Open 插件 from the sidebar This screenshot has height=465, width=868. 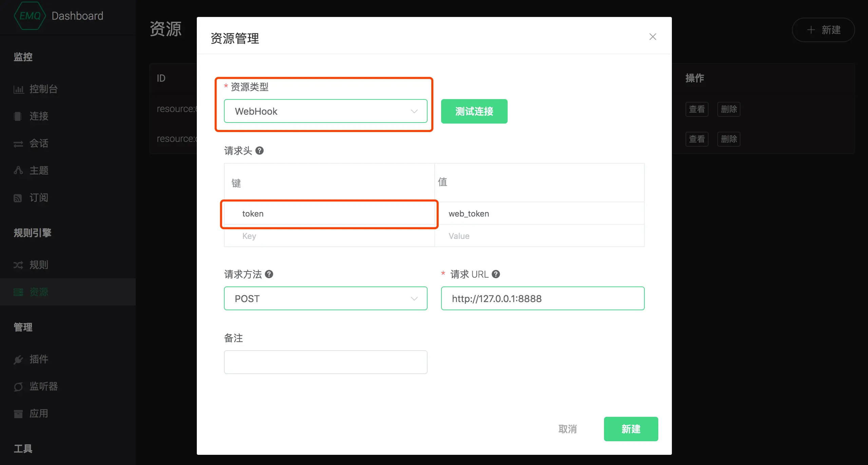pos(39,359)
